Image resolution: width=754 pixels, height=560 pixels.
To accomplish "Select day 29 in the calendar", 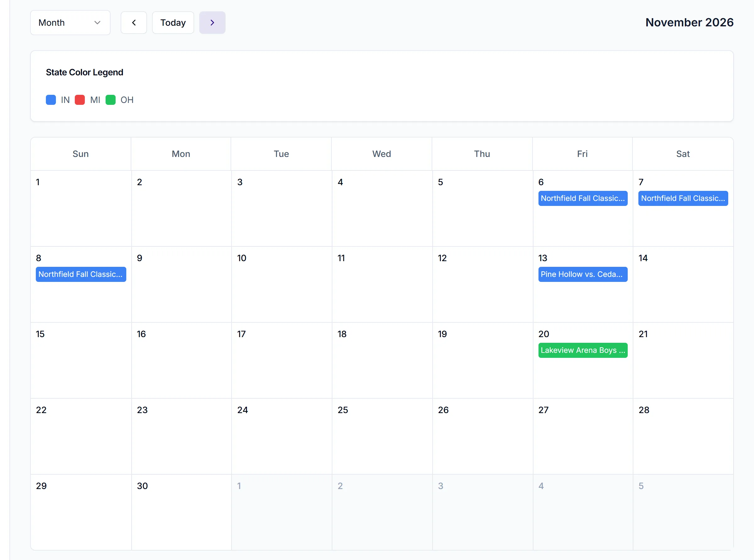I will [81, 512].
